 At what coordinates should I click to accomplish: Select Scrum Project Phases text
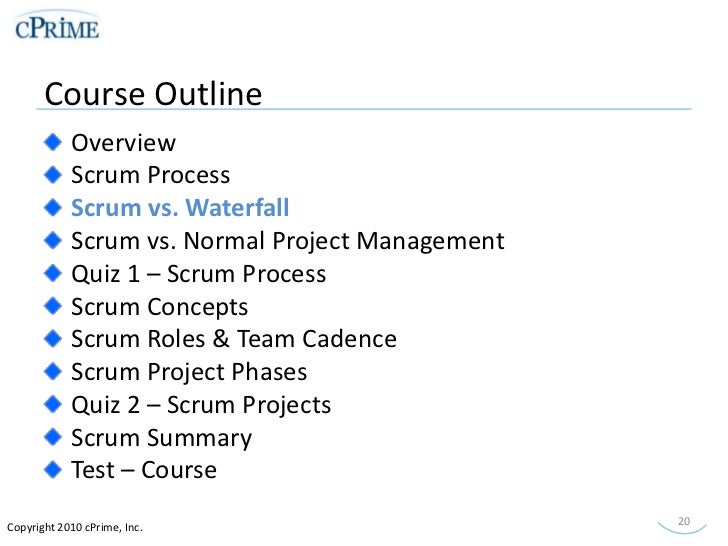(189, 372)
